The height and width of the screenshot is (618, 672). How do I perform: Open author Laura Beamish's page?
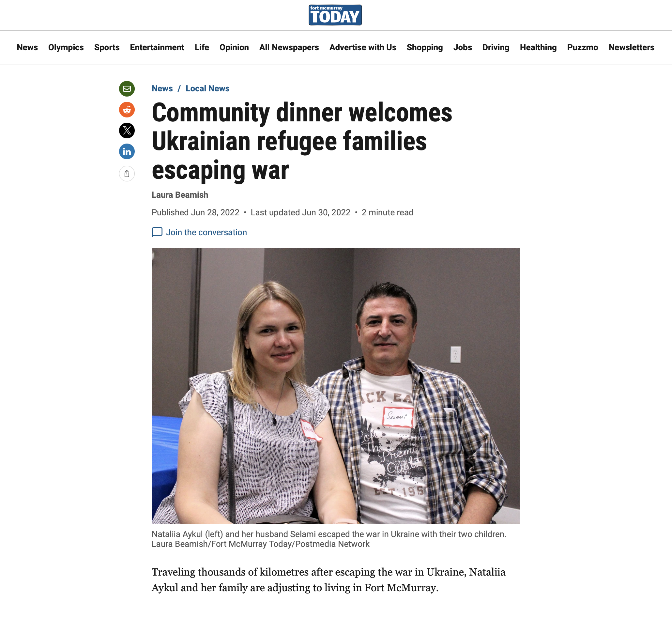180,194
